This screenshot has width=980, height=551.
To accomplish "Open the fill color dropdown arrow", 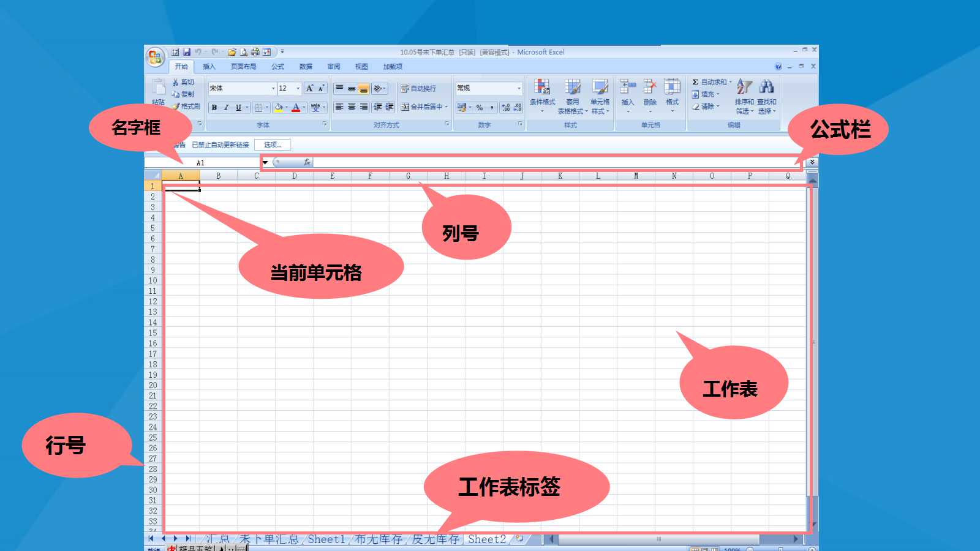I will pyautogui.click(x=286, y=108).
